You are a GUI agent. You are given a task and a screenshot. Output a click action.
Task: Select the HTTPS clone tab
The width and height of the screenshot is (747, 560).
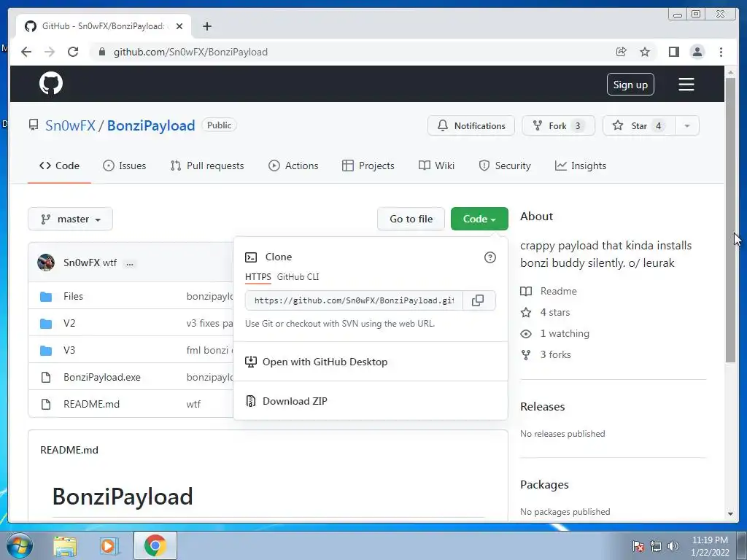pyautogui.click(x=258, y=277)
